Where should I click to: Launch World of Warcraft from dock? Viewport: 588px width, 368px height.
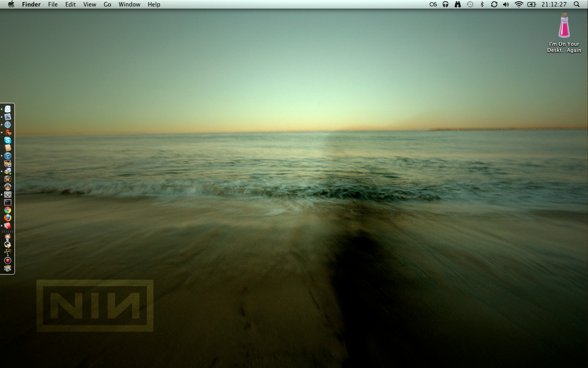(x=7, y=179)
